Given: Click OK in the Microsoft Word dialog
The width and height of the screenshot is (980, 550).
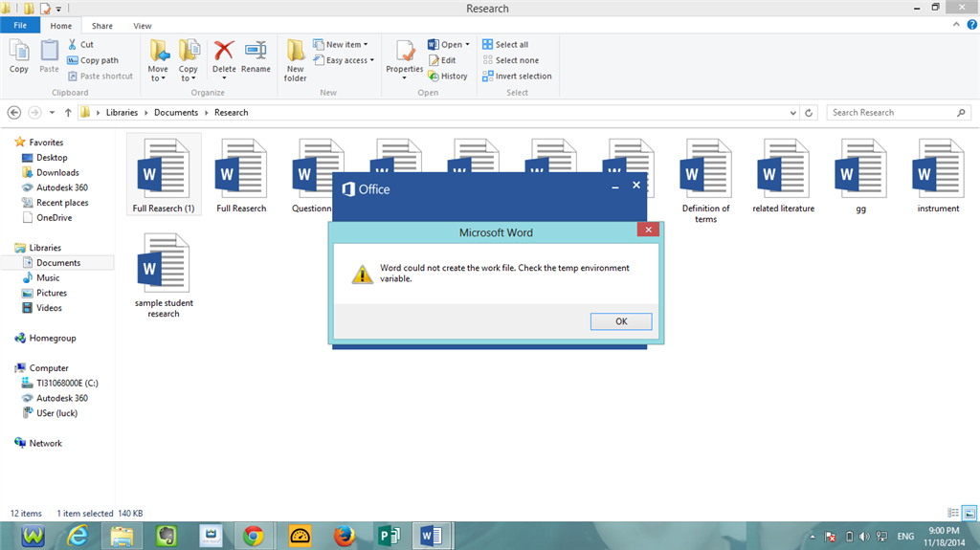Looking at the screenshot, I should pyautogui.click(x=621, y=321).
